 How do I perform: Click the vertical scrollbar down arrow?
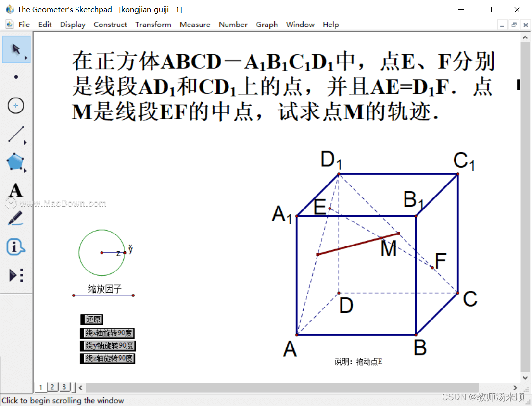(x=525, y=378)
